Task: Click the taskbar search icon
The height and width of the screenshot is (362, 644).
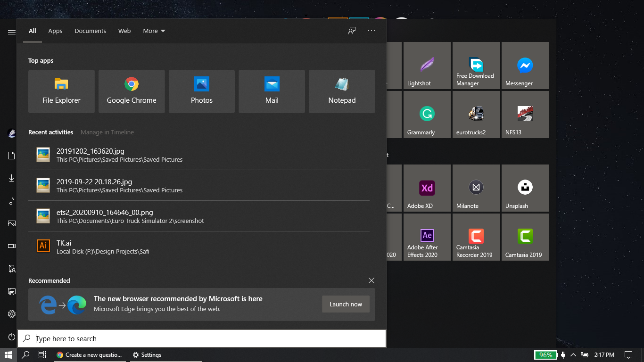Action: click(x=26, y=355)
